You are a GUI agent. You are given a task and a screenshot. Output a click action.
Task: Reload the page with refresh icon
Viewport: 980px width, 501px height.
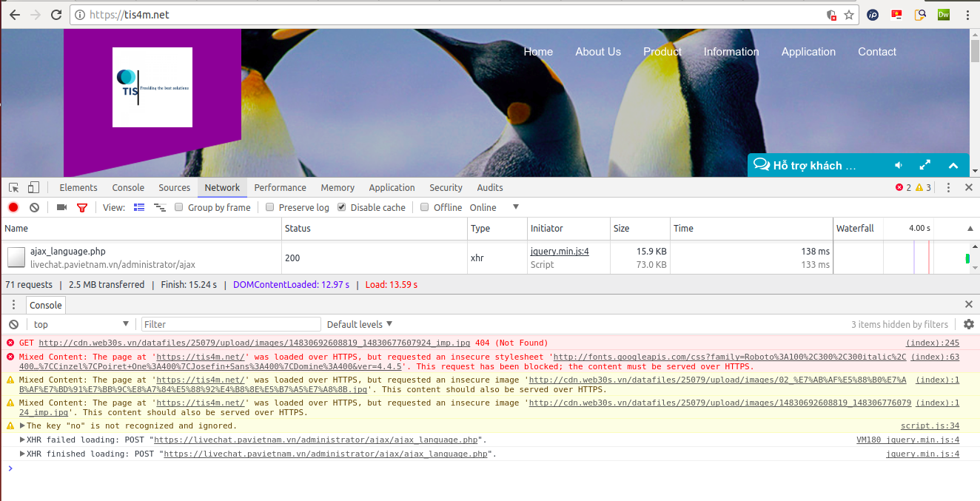(x=56, y=15)
